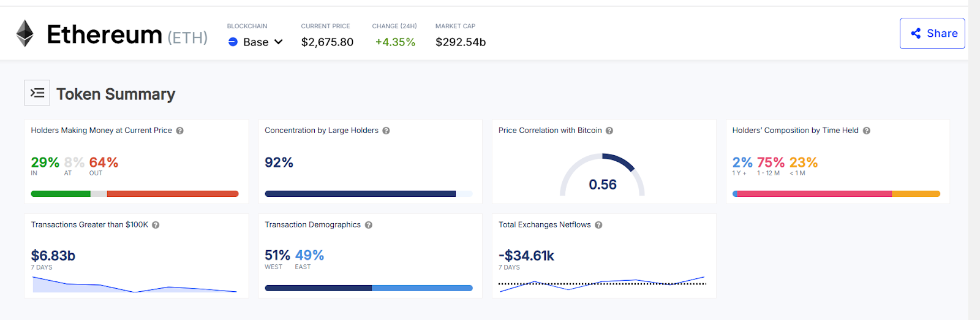This screenshot has width=980, height=320.
Task: Click the 92% concentration value
Action: point(279,162)
